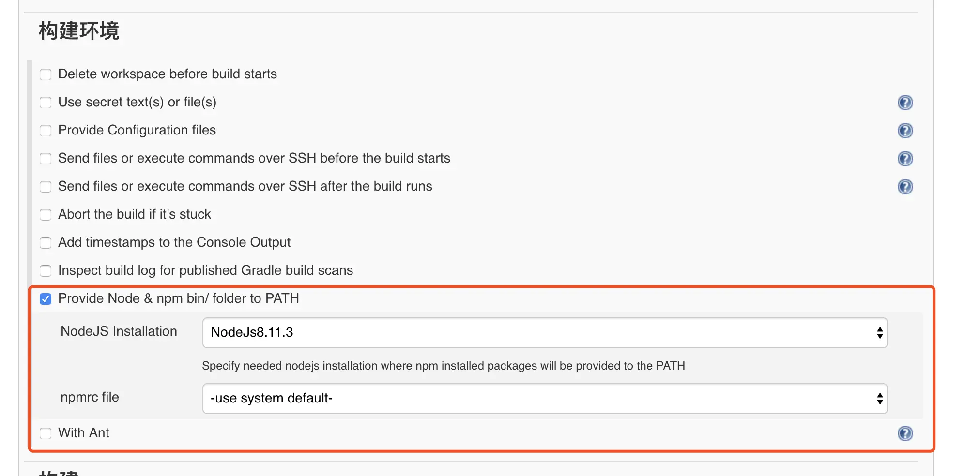The height and width of the screenshot is (476, 980).
Task: Check Use secret text(s) or file(s)
Action: point(46,103)
